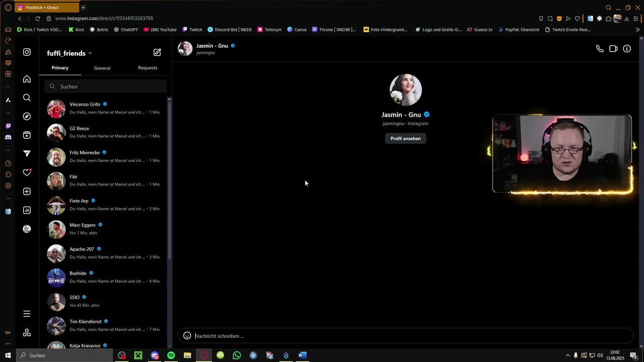Open Bushido conversation
This screenshot has height=362, width=644.
click(104, 277)
